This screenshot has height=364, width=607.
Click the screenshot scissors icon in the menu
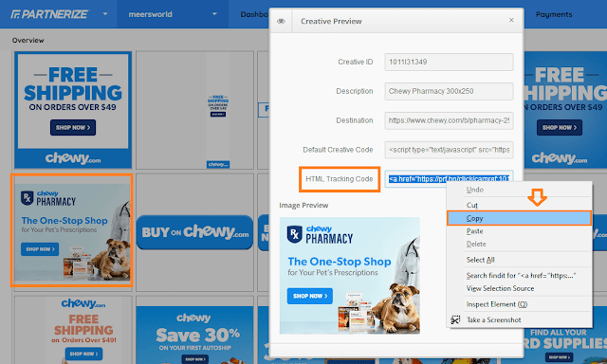[x=455, y=319]
